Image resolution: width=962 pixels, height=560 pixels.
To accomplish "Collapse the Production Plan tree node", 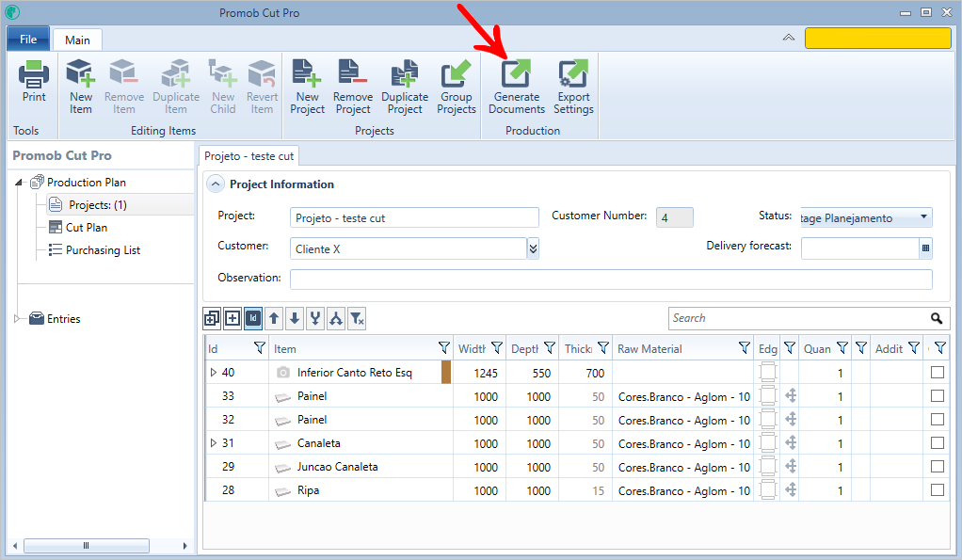I will click(19, 183).
